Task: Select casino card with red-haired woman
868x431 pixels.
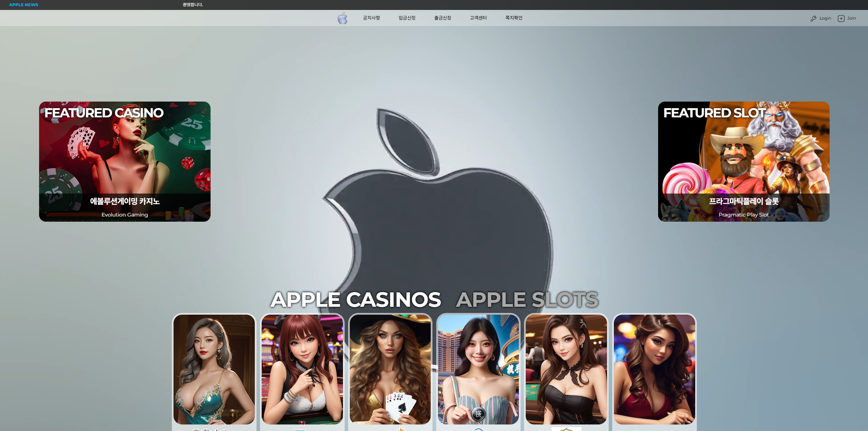Action: pyautogui.click(x=302, y=369)
